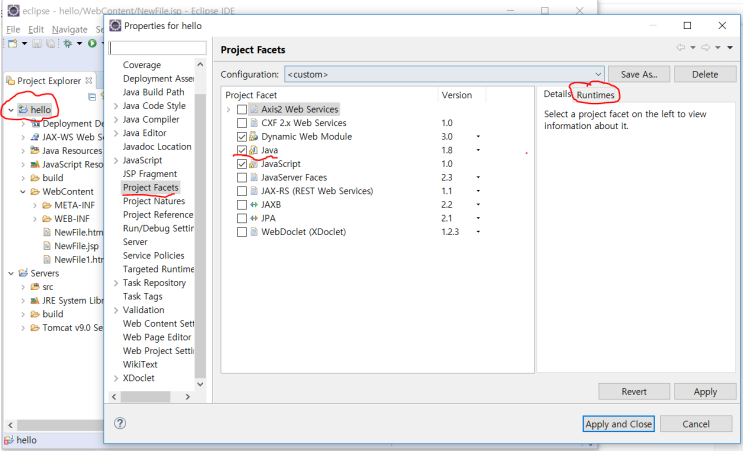Check the Axis2 Web Services checkbox

click(x=242, y=109)
